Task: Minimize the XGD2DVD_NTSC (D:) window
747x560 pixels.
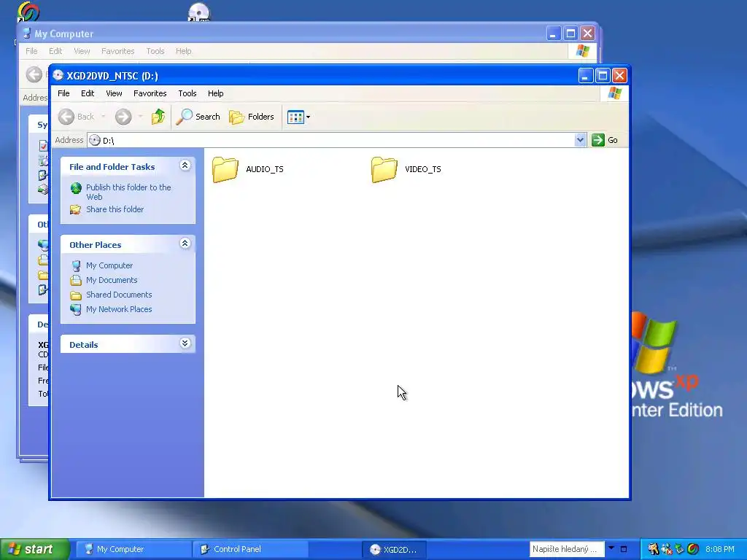Action: [x=586, y=75]
